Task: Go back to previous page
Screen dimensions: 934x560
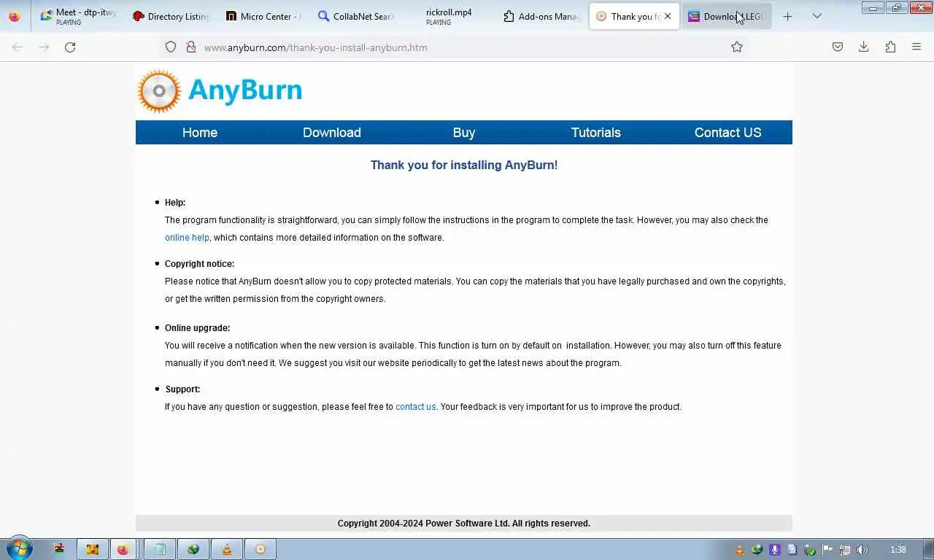Action: (x=18, y=47)
